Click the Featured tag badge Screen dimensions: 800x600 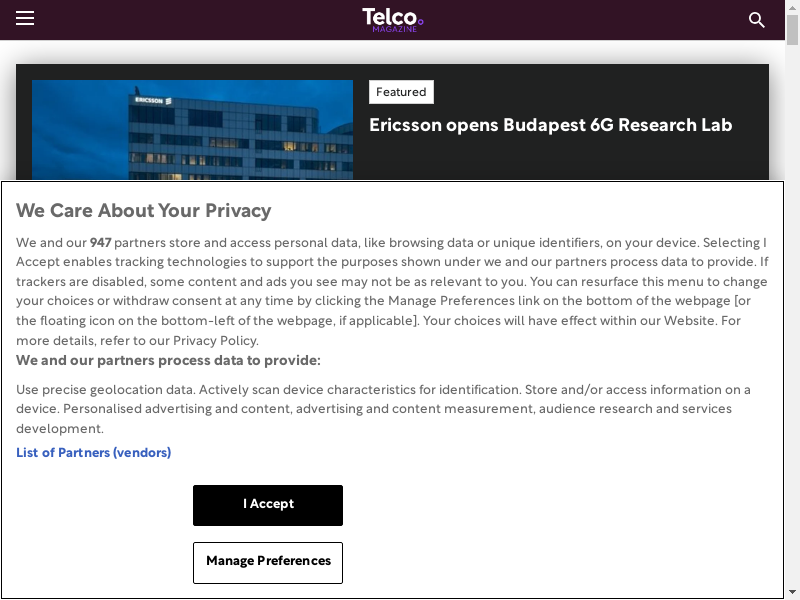(401, 92)
